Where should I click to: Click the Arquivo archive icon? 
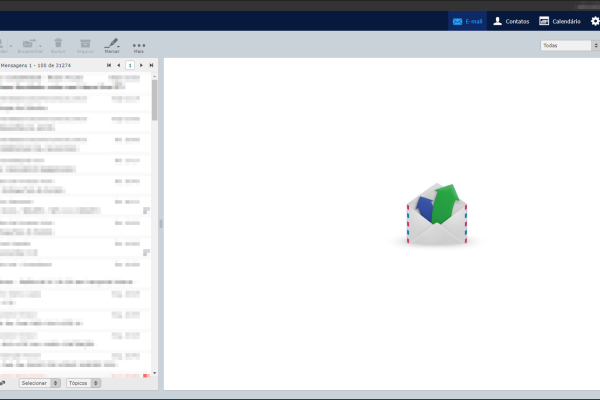[85, 44]
